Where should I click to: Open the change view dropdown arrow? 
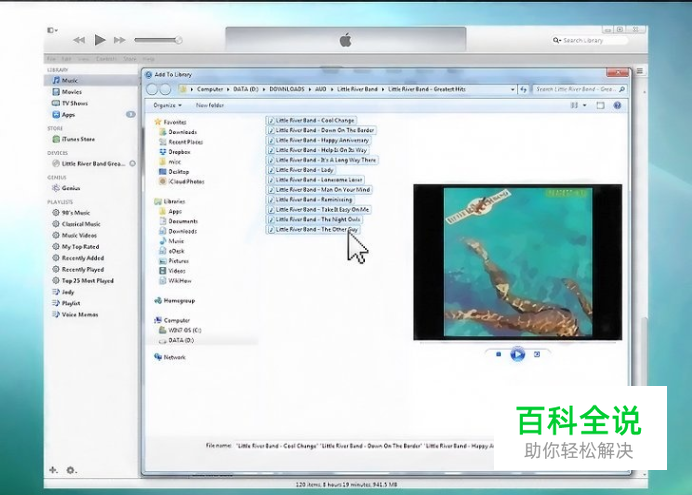coord(585,105)
